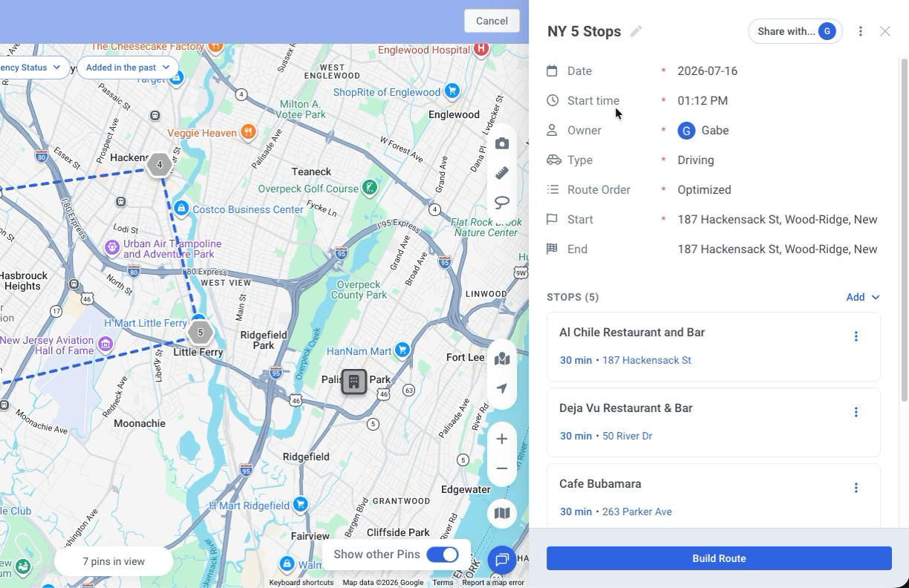Select the ruler measure distance tool
The image size is (909, 588).
click(x=502, y=173)
